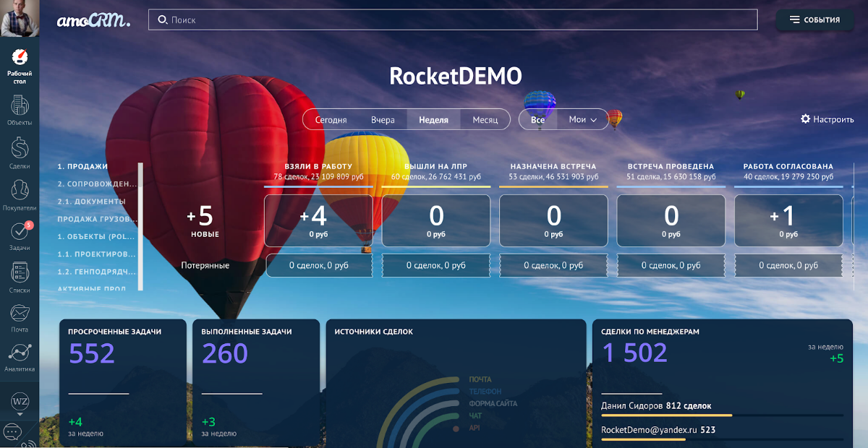
Task: Open the chat bubble icon at bottom-left
Action: coord(13,431)
